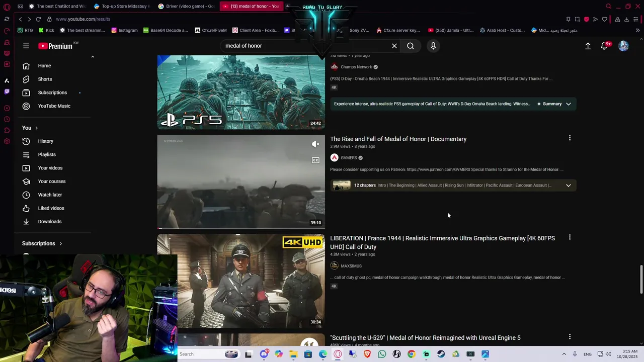Show hidden icons in the system tray
644x362 pixels.
tap(564, 354)
